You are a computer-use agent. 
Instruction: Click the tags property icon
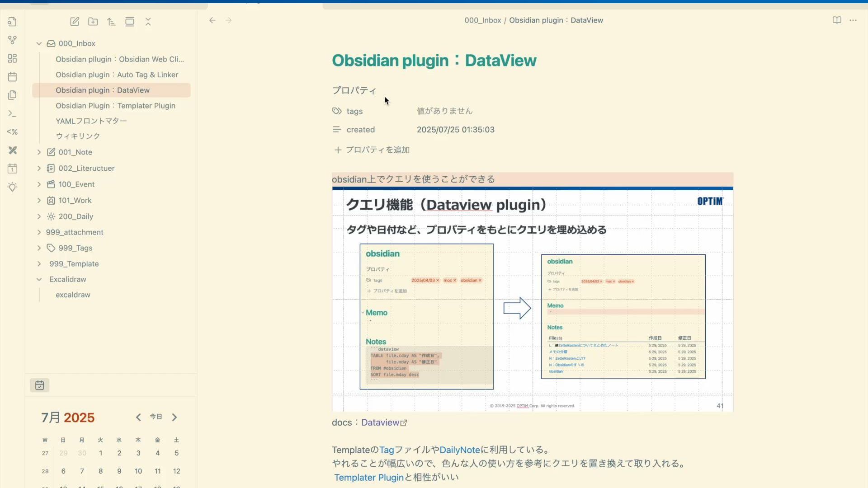pos(337,111)
